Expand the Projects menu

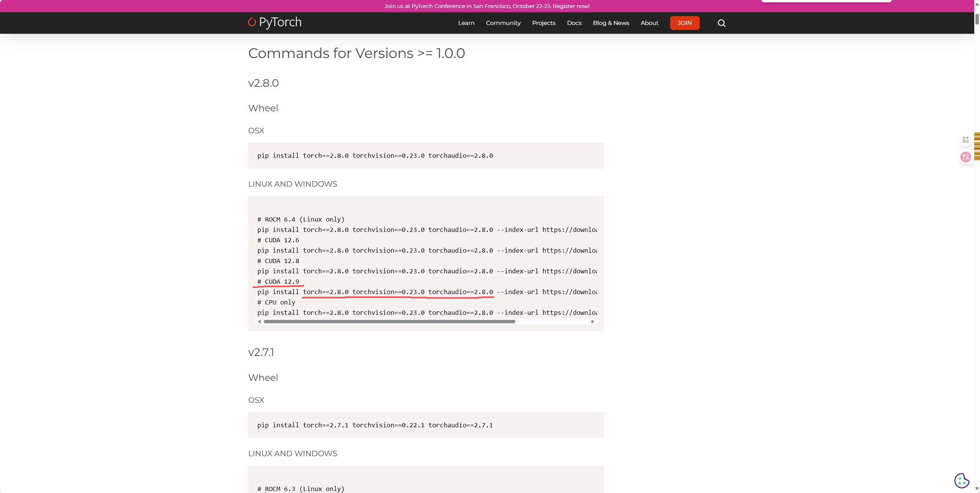tap(543, 23)
